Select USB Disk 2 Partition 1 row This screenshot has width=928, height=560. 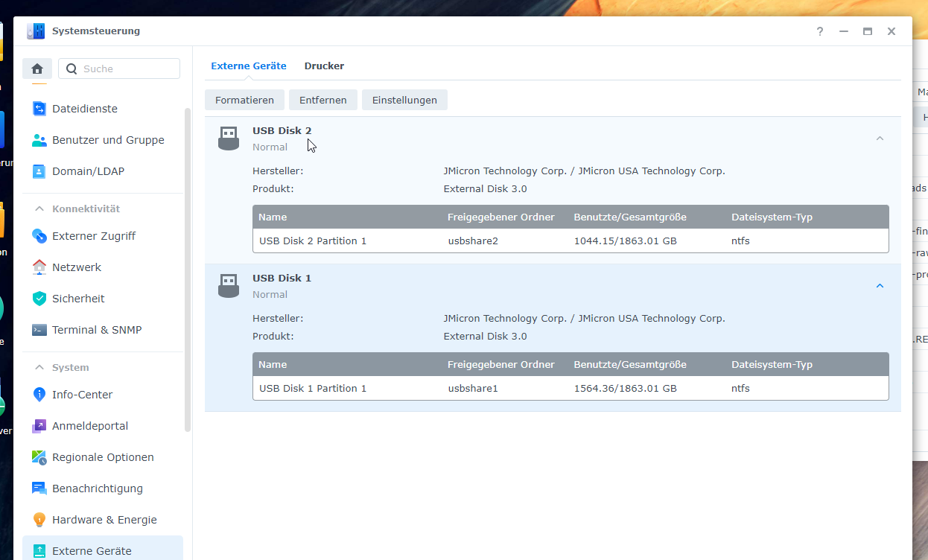point(571,241)
